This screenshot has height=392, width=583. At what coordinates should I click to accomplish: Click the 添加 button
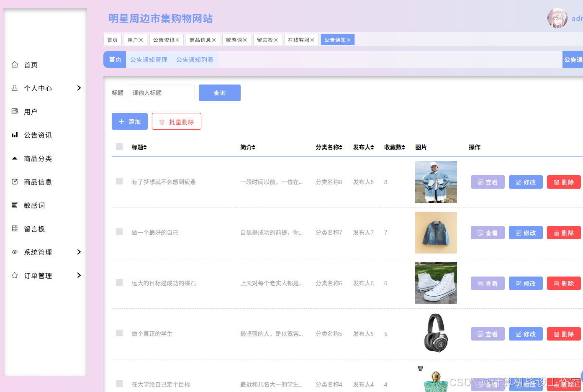(x=130, y=121)
